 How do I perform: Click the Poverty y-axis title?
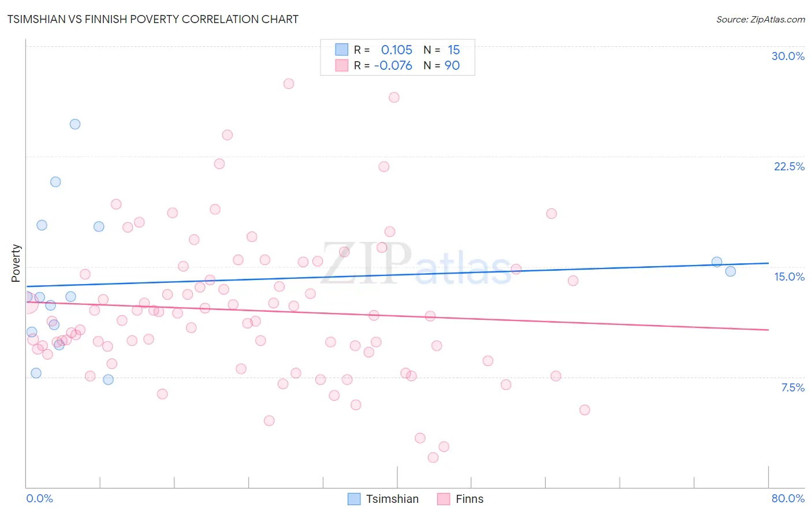[x=16, y=263]
